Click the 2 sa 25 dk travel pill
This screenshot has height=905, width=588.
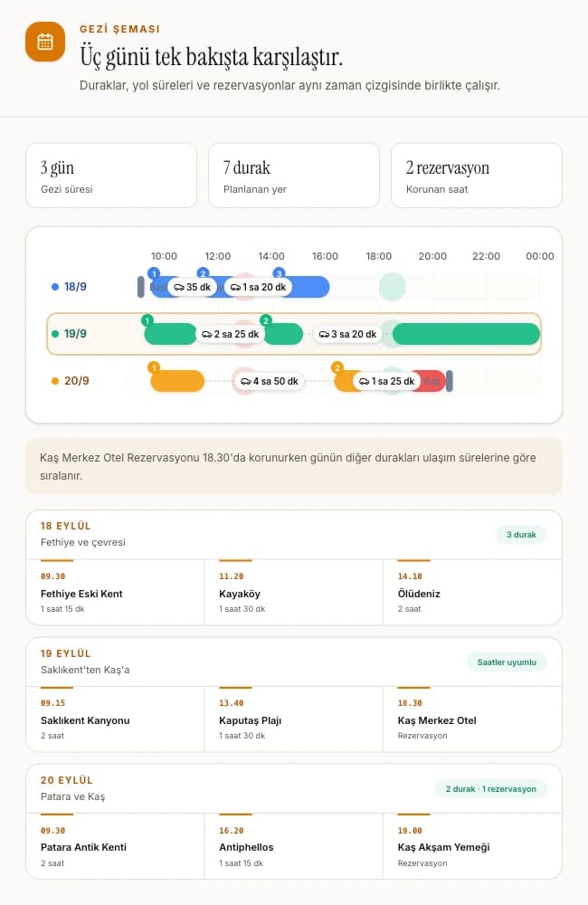click(231, 334)
